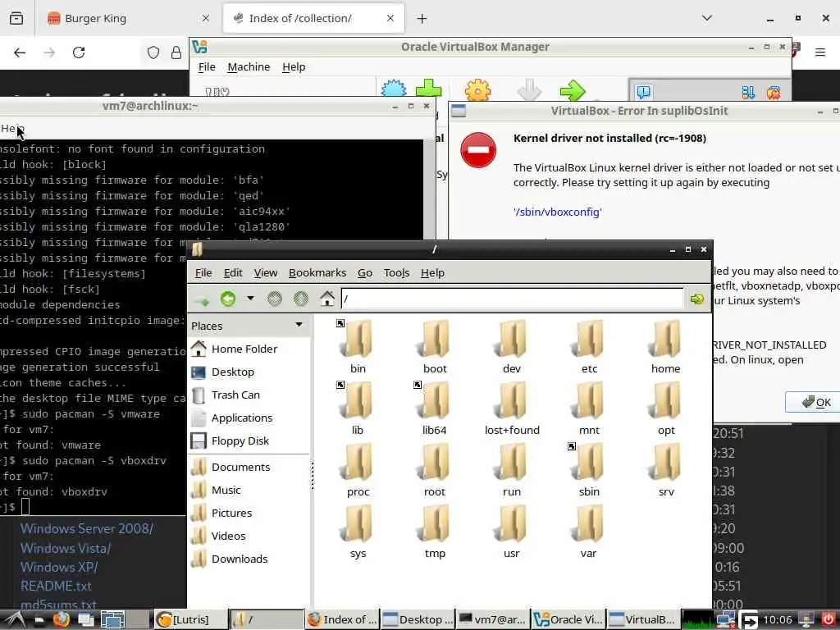Switch to the Burger King tab
The width and height of the screenshot is (840, 630).
(x=129, y=18)
